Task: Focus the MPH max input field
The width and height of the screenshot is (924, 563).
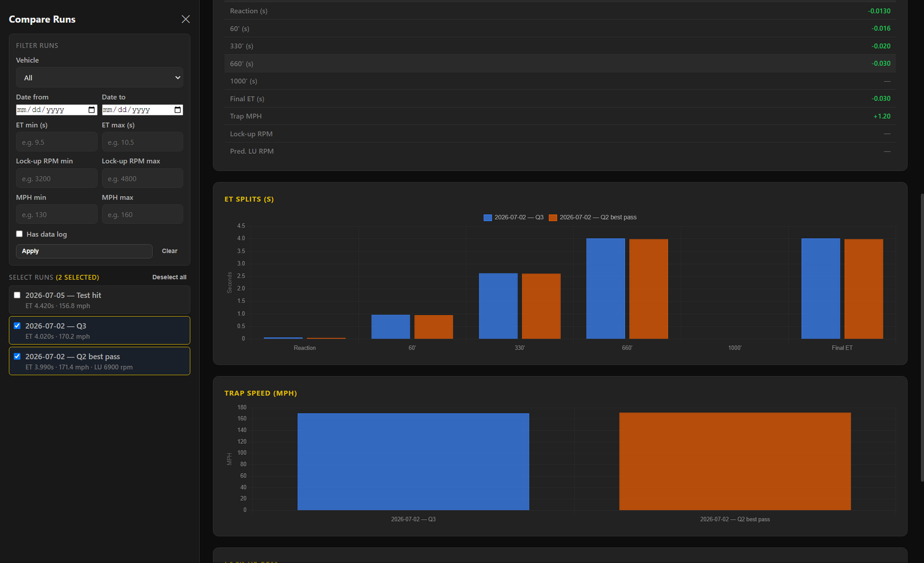Action: click(142, 214)
